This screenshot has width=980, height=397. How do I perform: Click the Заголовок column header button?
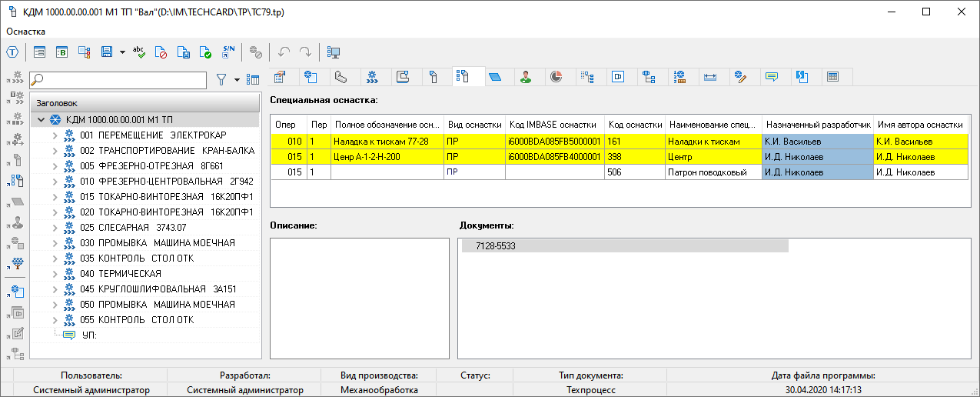click(146, 103)
